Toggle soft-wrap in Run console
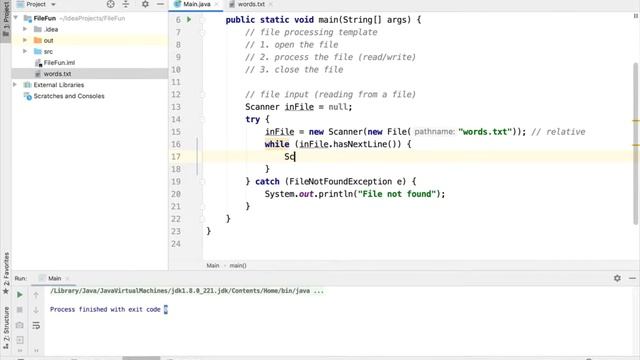This screenshot has width=640, height=360. pos(36,325)
